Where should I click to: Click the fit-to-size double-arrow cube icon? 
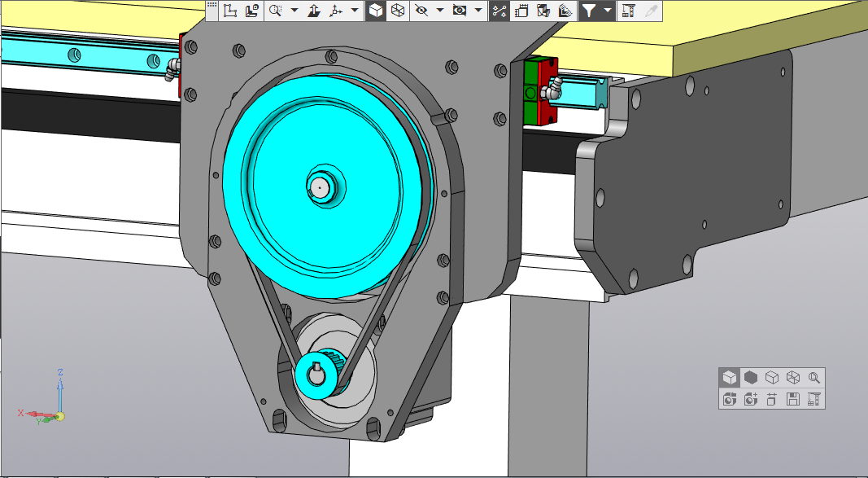(772, 399)
